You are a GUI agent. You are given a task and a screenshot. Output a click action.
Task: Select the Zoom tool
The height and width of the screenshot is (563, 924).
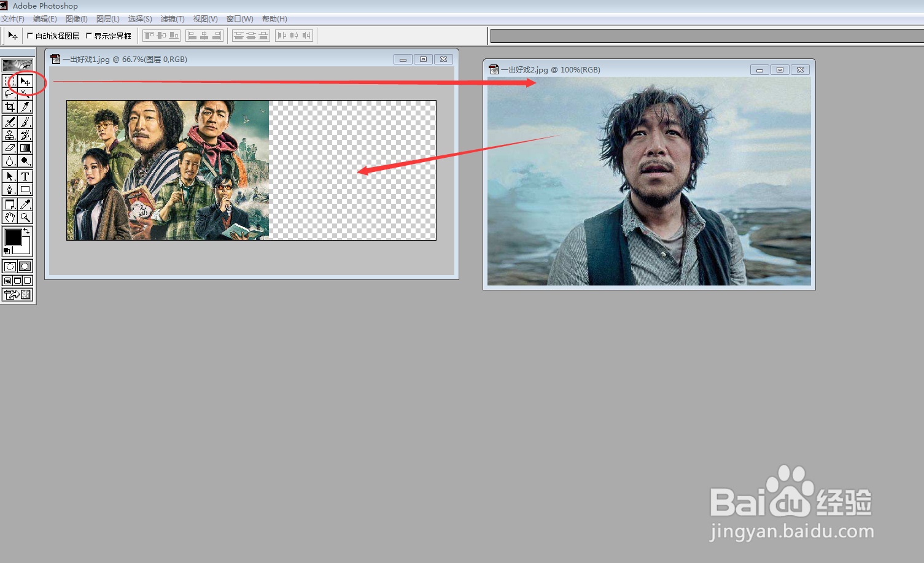pos(25,217)
